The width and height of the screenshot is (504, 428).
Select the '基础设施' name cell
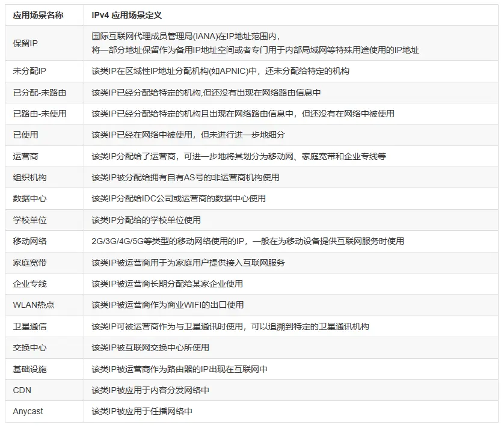tap(45, 369)
